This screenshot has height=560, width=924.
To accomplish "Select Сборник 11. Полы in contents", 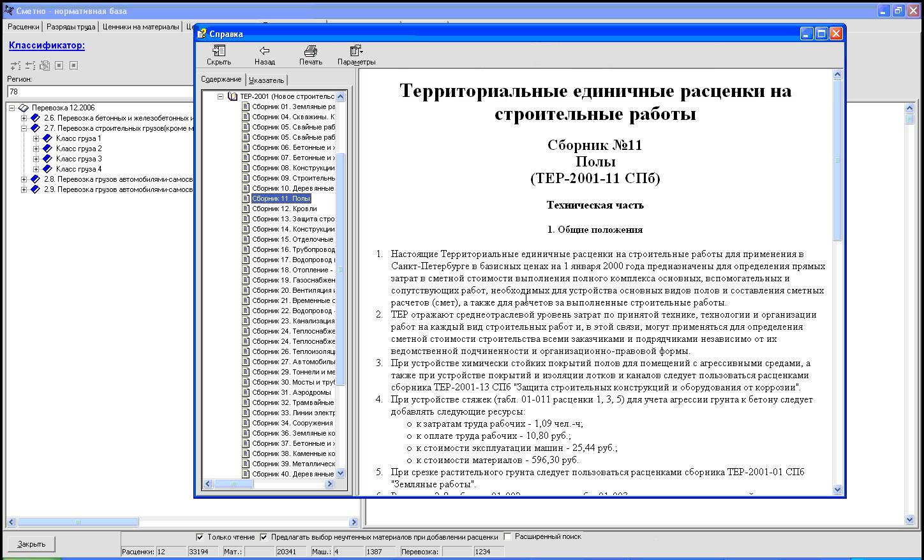I will point(281,198).
